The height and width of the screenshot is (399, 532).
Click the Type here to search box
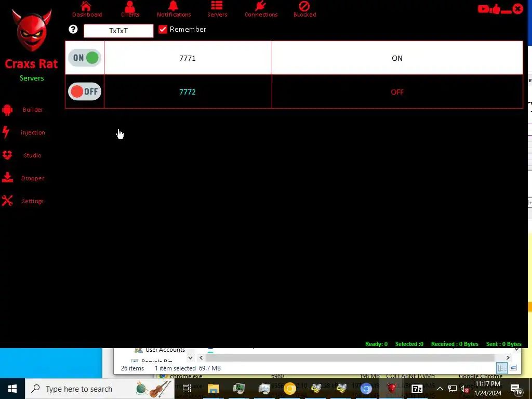100,389
